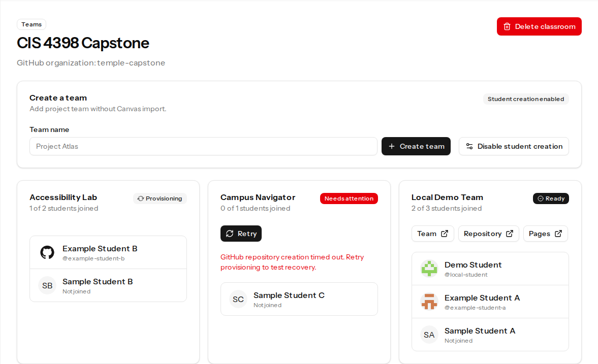
Task: Click Example Student A's orange pixel avatar
Action: click(429, 302)
